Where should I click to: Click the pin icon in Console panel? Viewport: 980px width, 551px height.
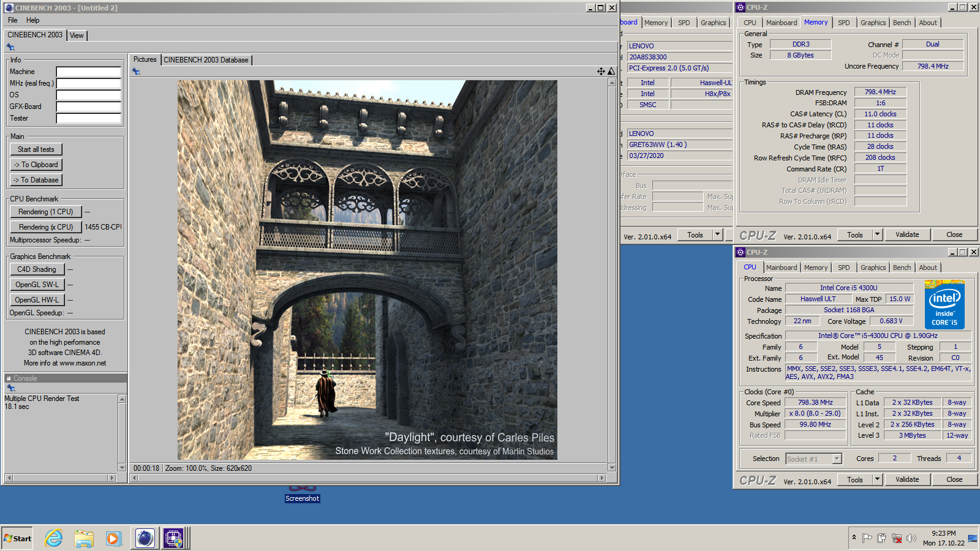[x=10, y=388]
